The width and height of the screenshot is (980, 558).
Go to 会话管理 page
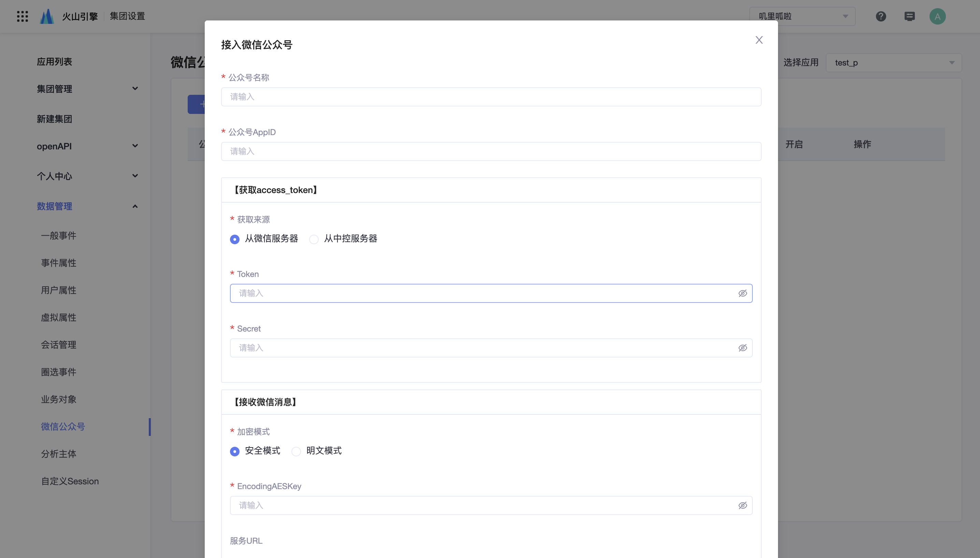pyautogui.click(x=59, y=344)
